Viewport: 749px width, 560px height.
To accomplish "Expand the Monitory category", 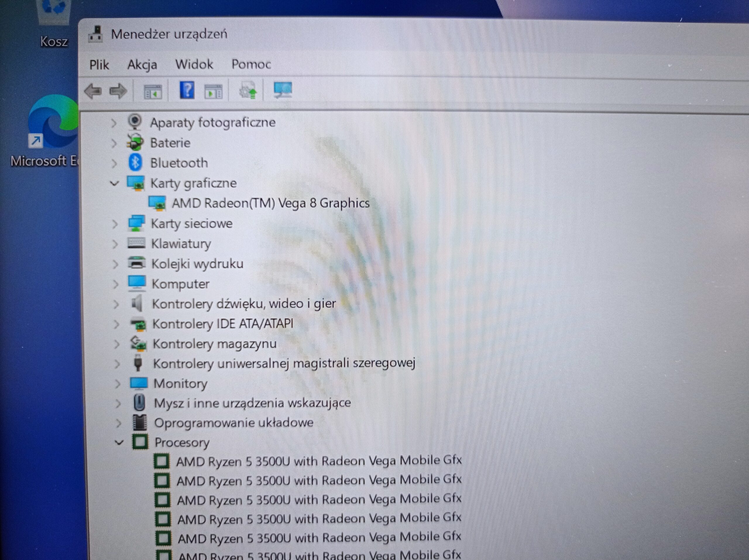I will click(118, 384).
